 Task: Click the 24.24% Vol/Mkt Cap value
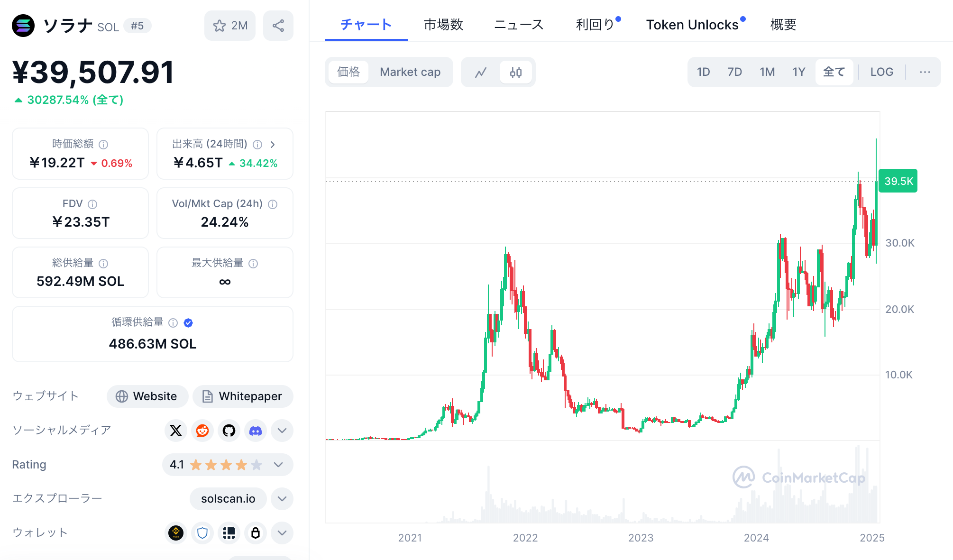coord(225,222)
